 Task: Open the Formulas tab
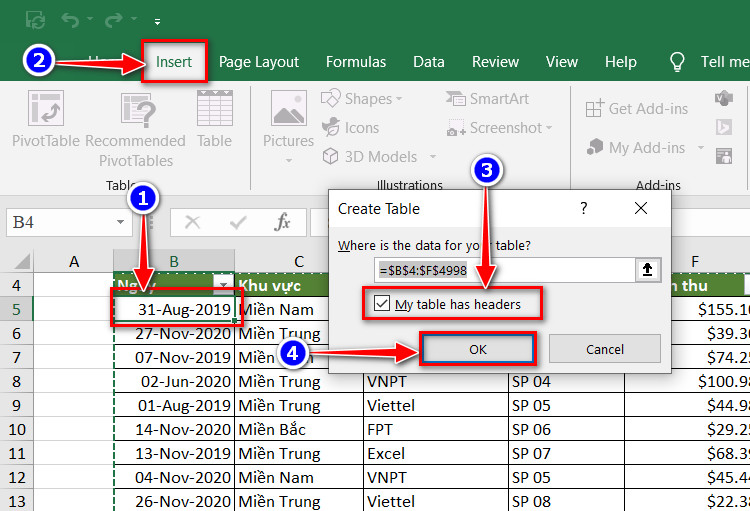tap(356, 62)
